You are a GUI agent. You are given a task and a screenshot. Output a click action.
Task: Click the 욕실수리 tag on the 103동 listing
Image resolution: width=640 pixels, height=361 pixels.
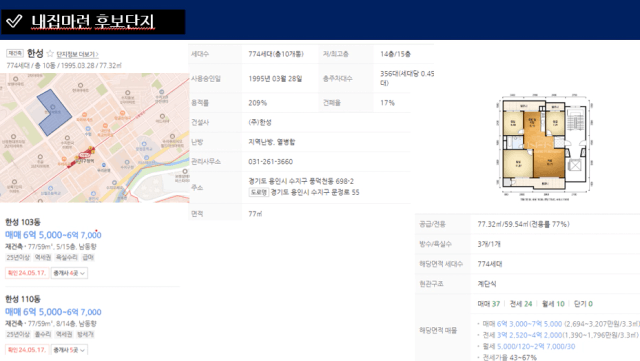click(x=67, y=257)
